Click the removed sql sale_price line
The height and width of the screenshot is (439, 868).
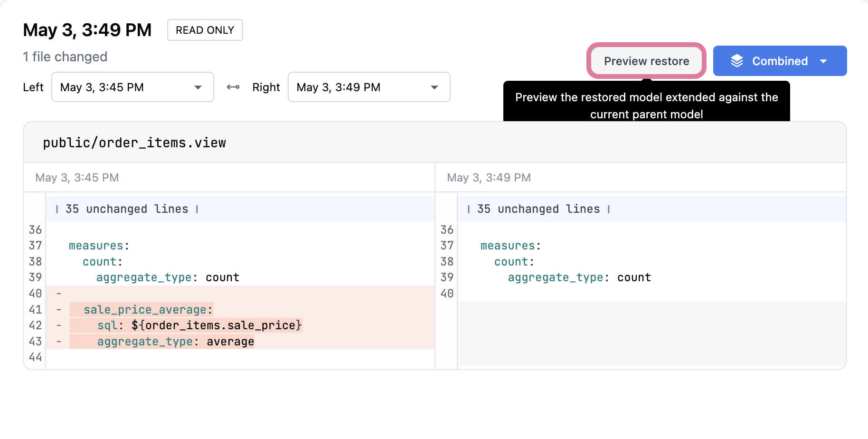199,325
